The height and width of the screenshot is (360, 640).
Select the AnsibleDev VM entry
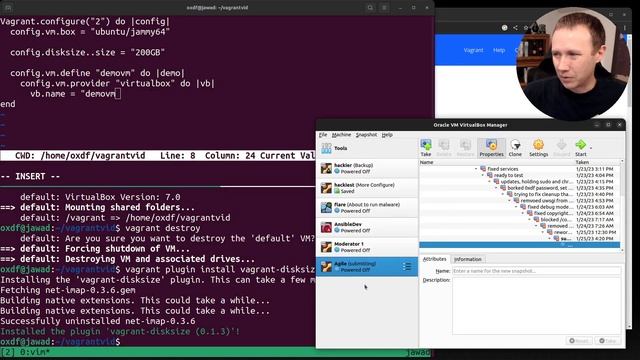coord(367,227)
